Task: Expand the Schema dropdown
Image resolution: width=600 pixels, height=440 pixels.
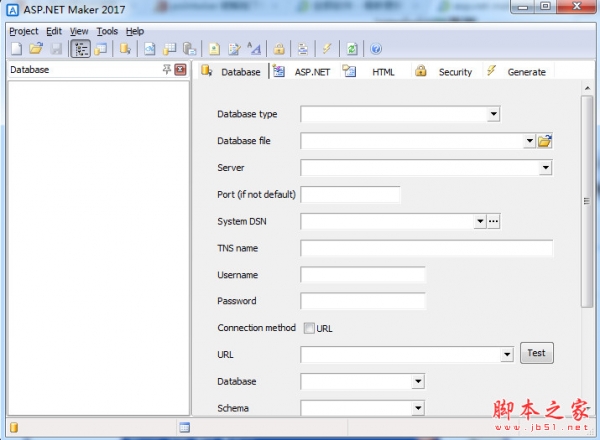Action: [x=418, y=408]
